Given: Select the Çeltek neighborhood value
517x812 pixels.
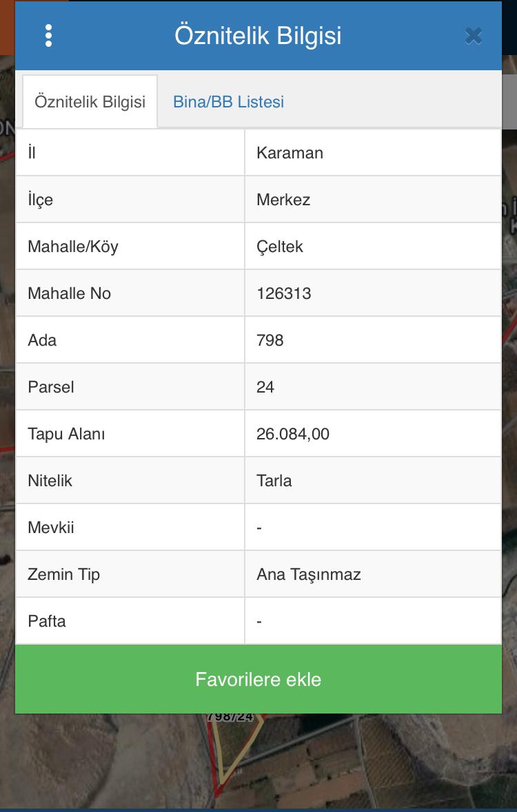Looking at the screenshot, I should coord(280,247).
